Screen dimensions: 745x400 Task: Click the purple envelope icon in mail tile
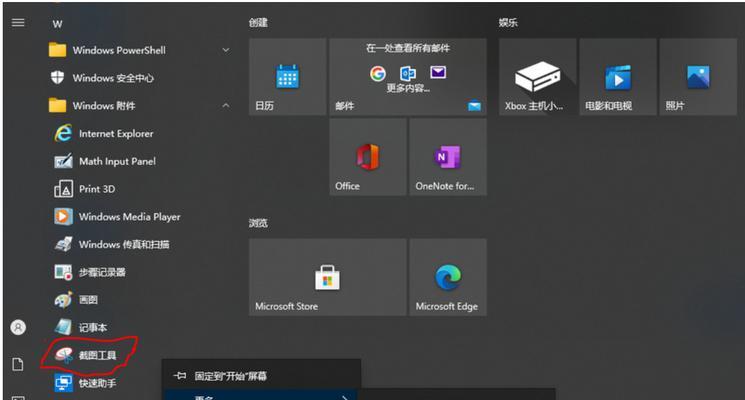[x=438, y=72]
